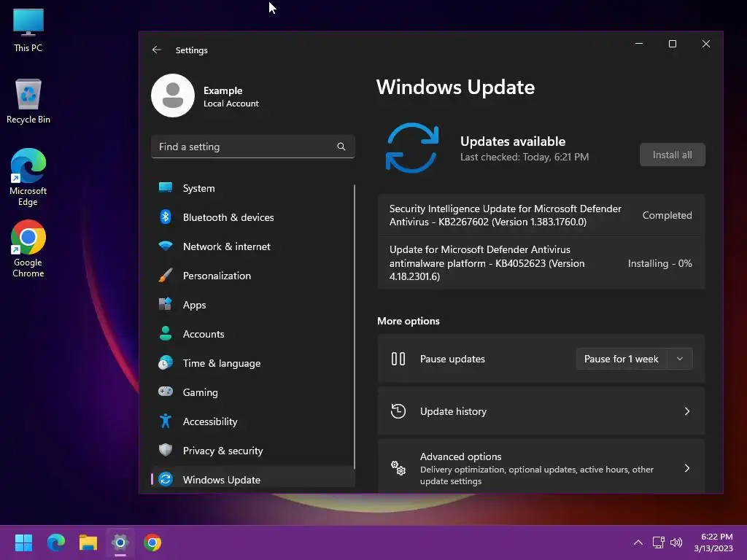Viewport: 747px width, 560px height.
Task: Select the Recycle Bin desktop icon
Action: pyautogui.click(x=28, y=101)
